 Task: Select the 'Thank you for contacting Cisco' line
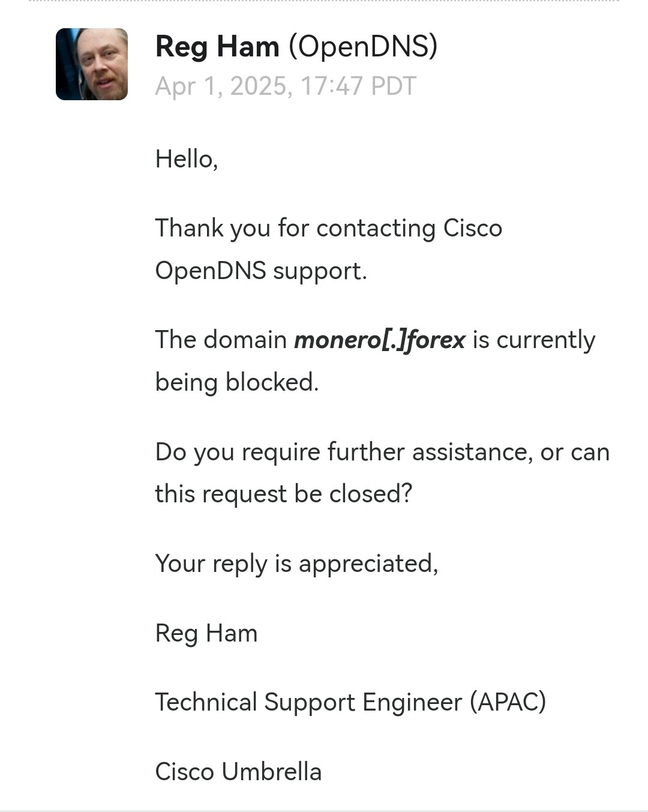click(329, 229)
